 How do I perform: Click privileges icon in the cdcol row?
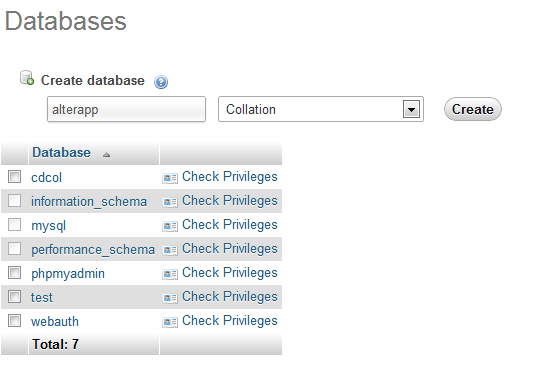coord(170,178)
